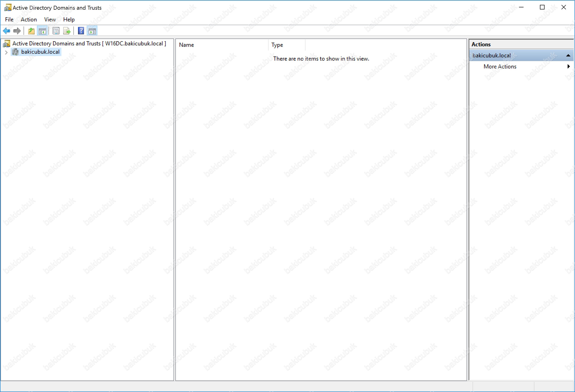Click the Actions pane title text

click(x=481, y=44)
